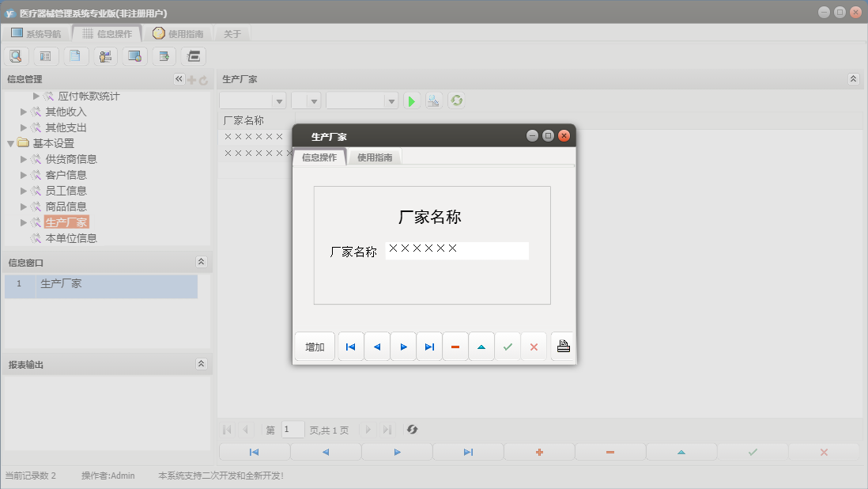868x489 pixels.
Task: Print the record using the printer icon
Action: 562,346
